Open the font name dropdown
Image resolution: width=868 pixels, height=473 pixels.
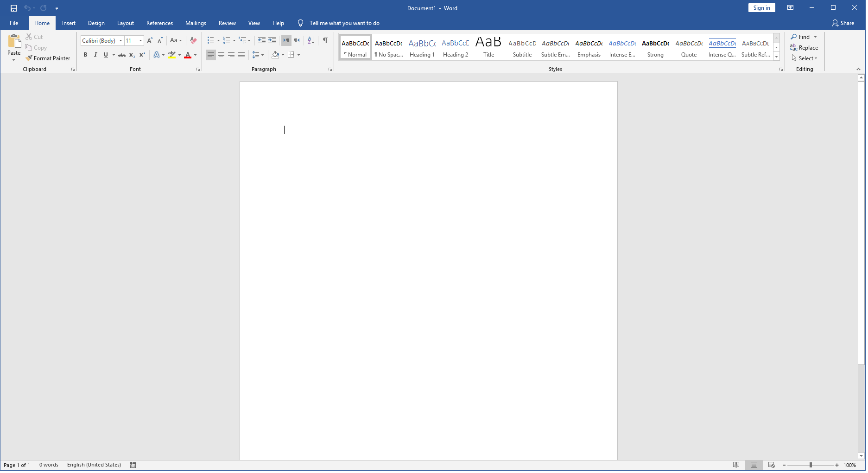click(x=120, y=40)
